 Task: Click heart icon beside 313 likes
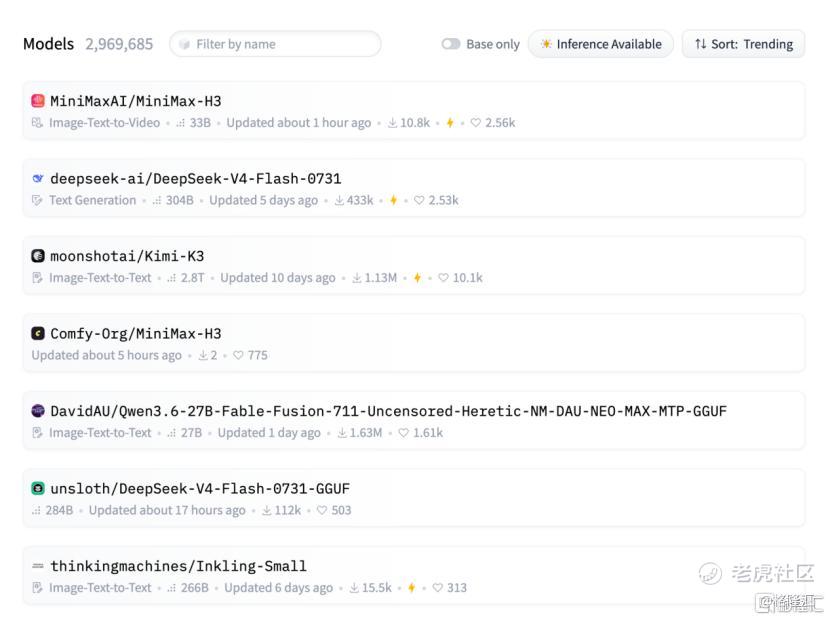click(437, 588)
